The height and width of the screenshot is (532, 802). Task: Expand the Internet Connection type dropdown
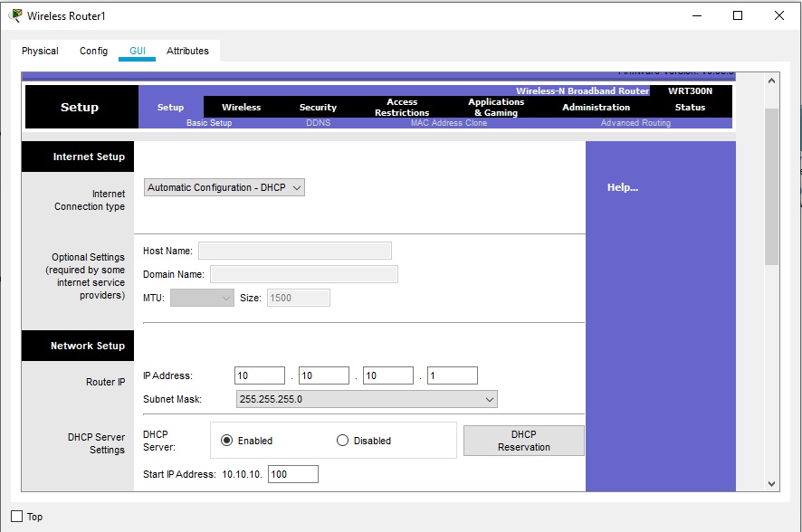tap(224, 187)
